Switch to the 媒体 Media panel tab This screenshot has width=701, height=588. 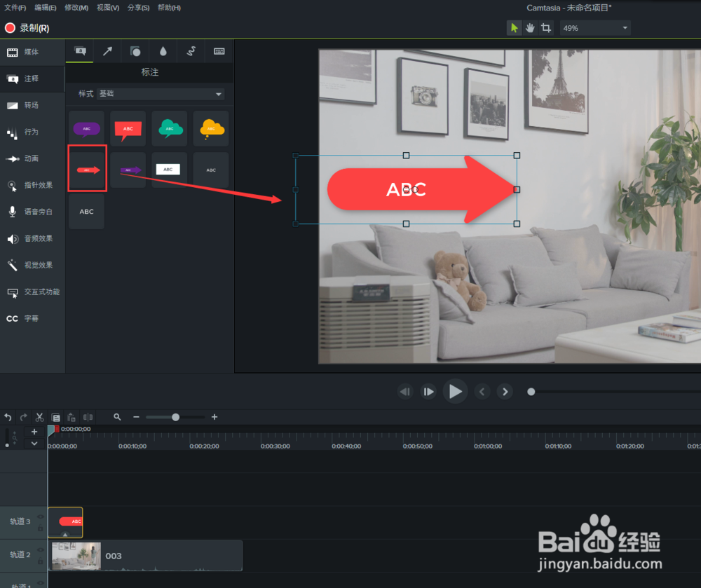point(32,52)
